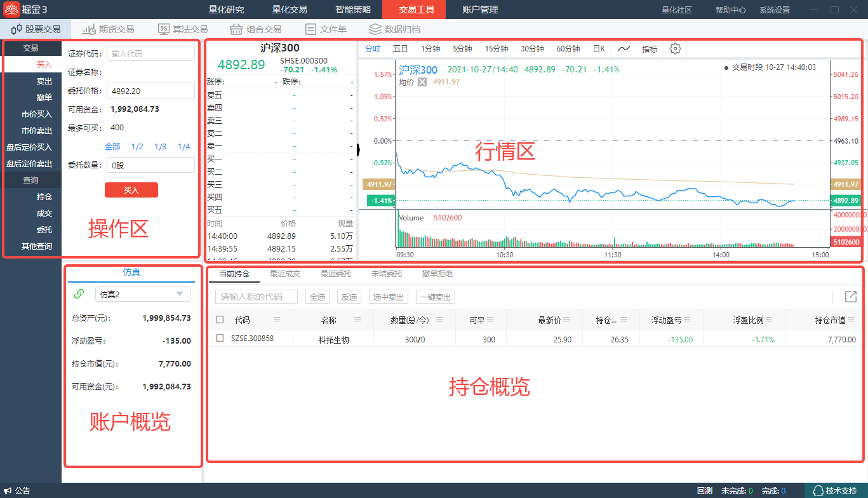Open the 名称 column menu icon
Image resolution: width=868 pixels, height=498 pixels.
click(357, 320)
